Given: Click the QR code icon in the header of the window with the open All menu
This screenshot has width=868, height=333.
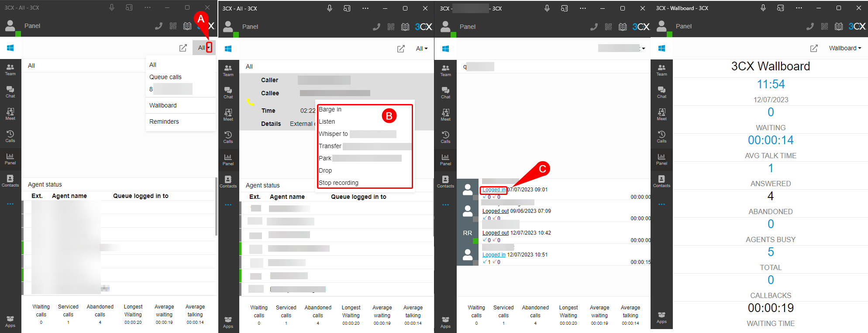Looking at the screenshot, I should [173, 26].
